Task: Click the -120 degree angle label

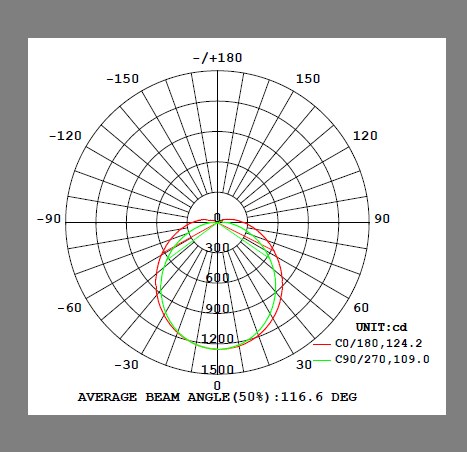Action: 65,136
